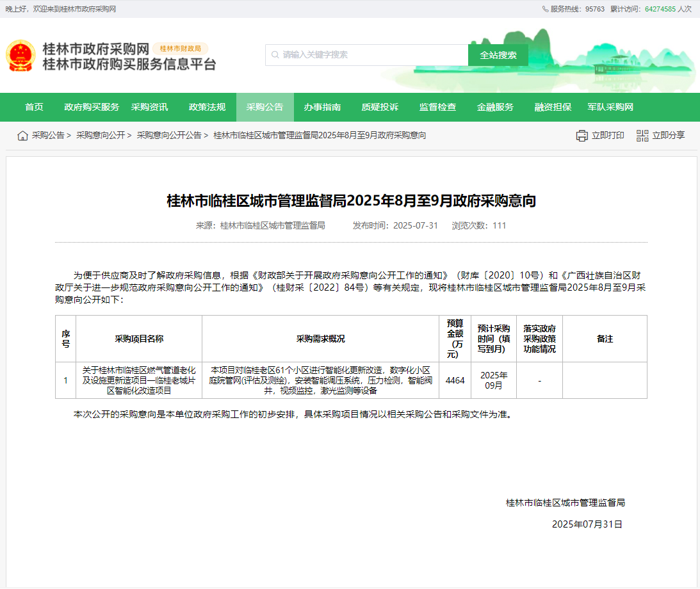Navigate to 质疑投诉 page
Screen dimensions: 700x589
[x=380, y=107]
